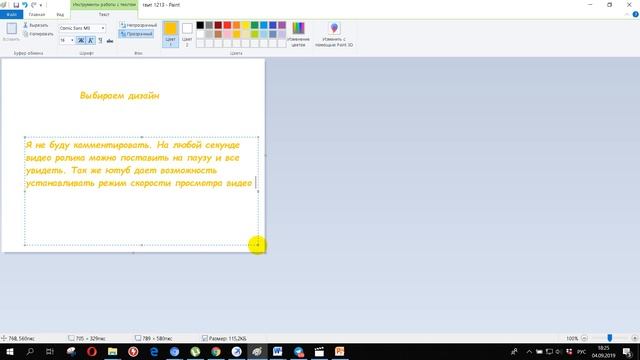The width and height of the screenshot is (640, 360).
Task: Switch to the Вид ribbon tab
Action: 60,14
